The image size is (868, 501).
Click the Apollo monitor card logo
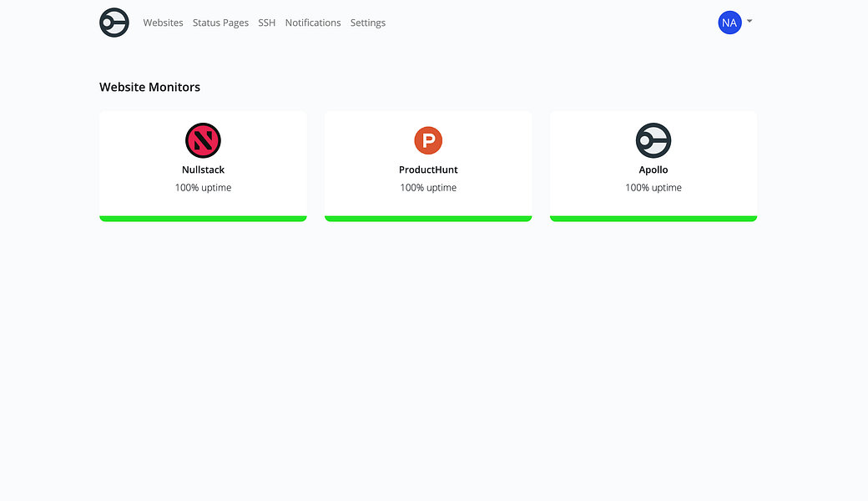[654, 140]
